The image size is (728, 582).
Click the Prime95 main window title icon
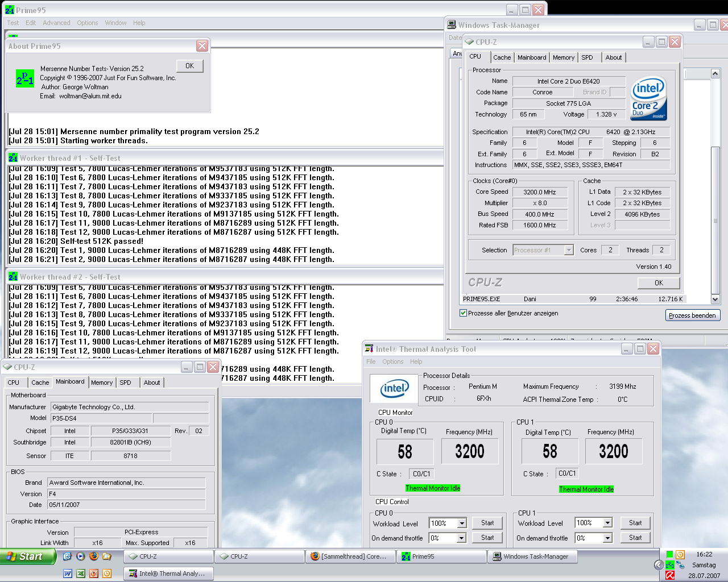click(10, 10)
